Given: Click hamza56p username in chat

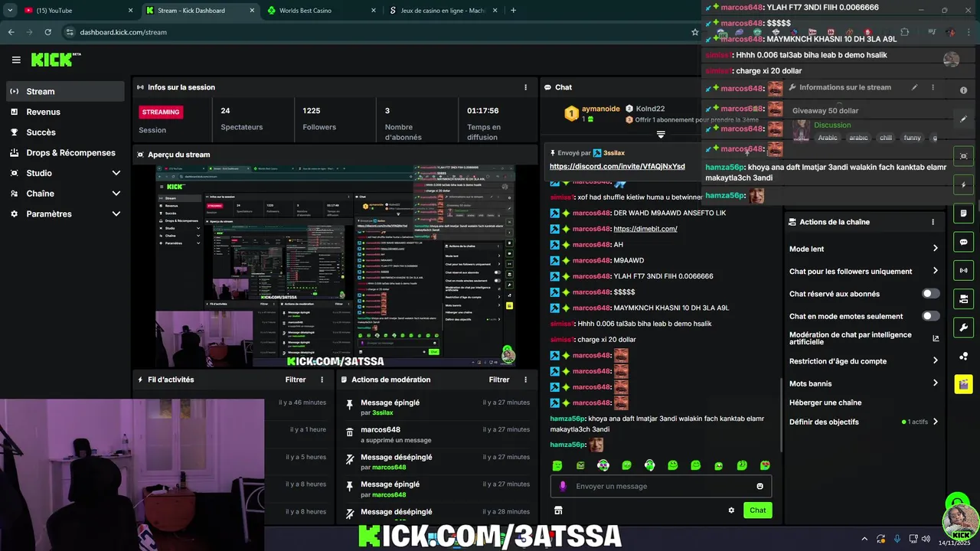Looking at the screenshot, I should click(567, 419).
